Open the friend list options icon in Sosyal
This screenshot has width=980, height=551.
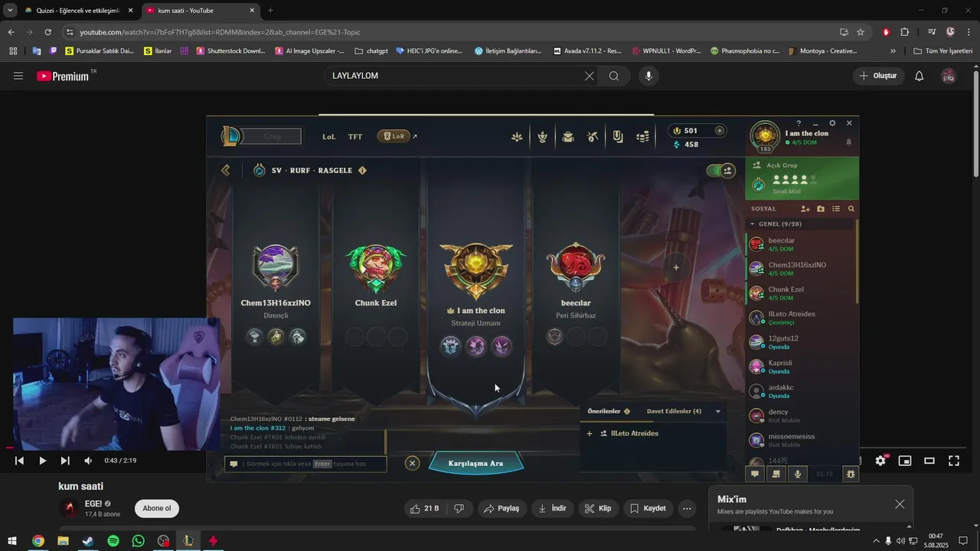pyautogui.click(x=836, y=209)
